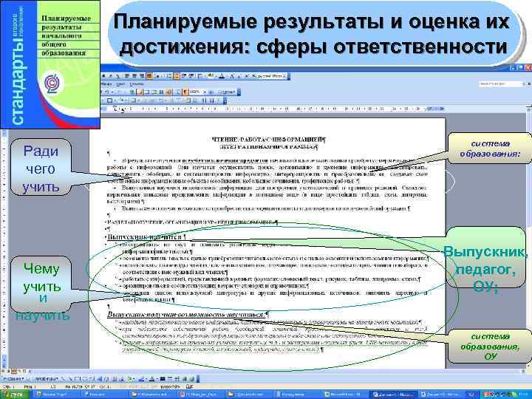The height and width of the screenshot is (399, 532).
Task: Shrink the font size
Action: coord(239,75)
